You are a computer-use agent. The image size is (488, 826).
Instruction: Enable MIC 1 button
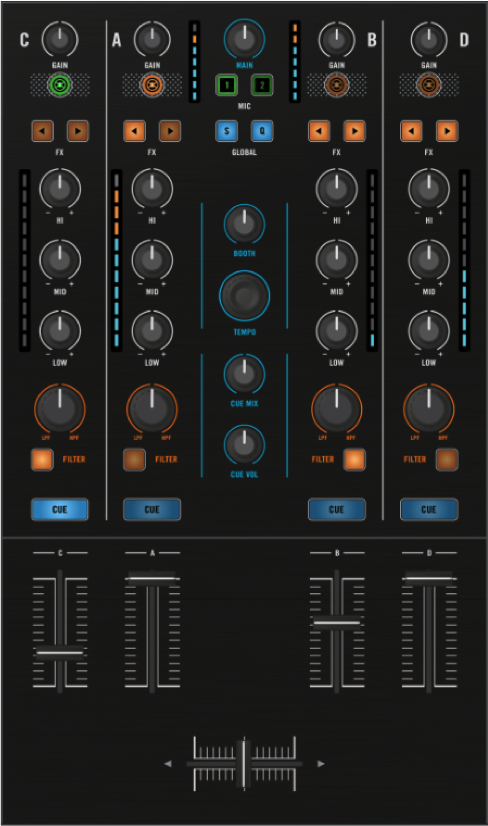[227, 85]
